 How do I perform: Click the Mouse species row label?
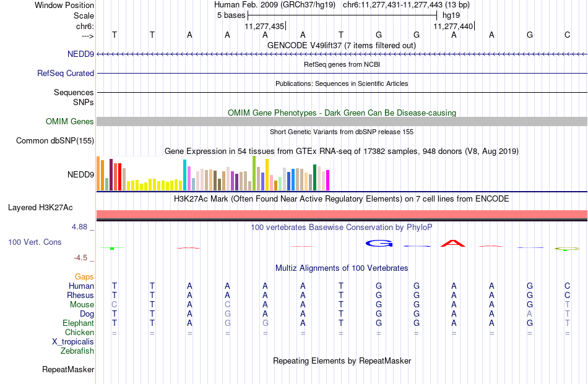click(x=82, y=305)
